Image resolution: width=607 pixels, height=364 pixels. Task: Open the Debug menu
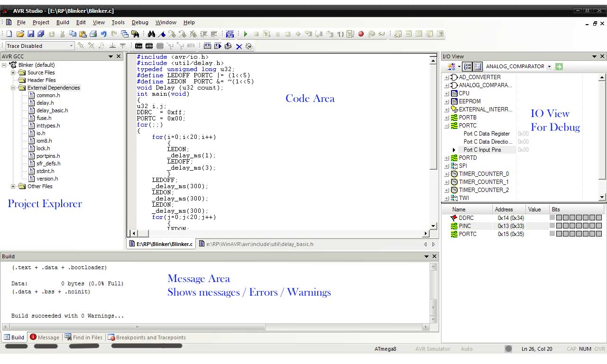point(140,22)
